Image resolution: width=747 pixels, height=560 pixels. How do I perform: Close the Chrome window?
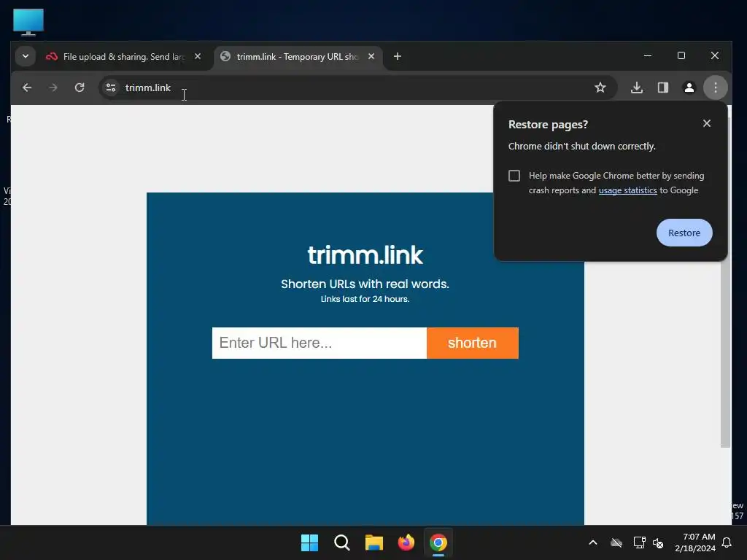pyautogui.click(x=715, y=55)
